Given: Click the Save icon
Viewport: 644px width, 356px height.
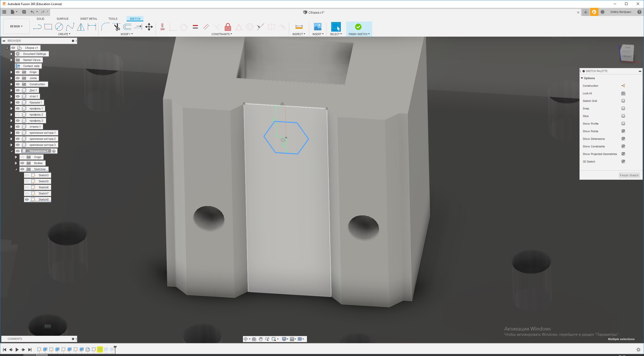Looking at the screenshot, I should 24,12.
